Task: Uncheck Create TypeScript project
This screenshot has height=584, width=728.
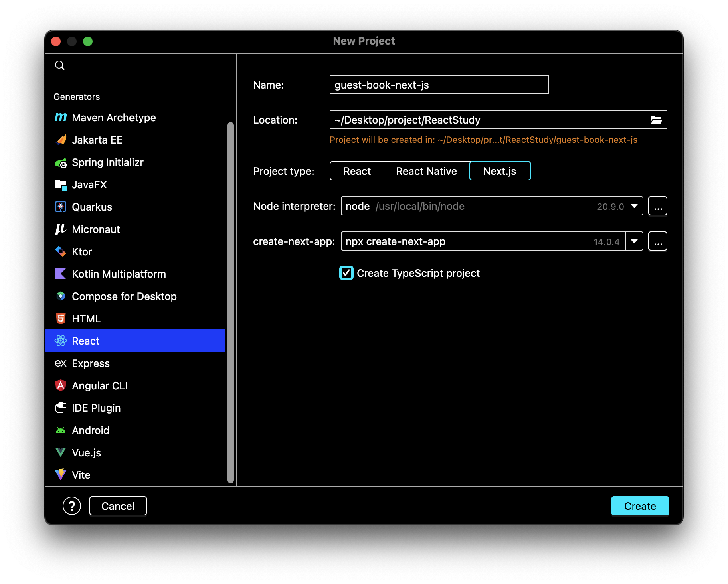Action: tap(346, 273)
